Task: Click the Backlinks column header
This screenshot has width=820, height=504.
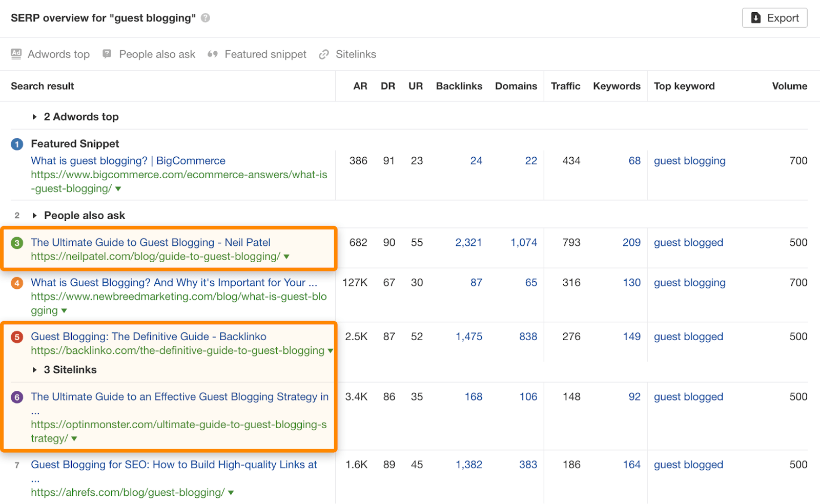Action: [459, 86]
